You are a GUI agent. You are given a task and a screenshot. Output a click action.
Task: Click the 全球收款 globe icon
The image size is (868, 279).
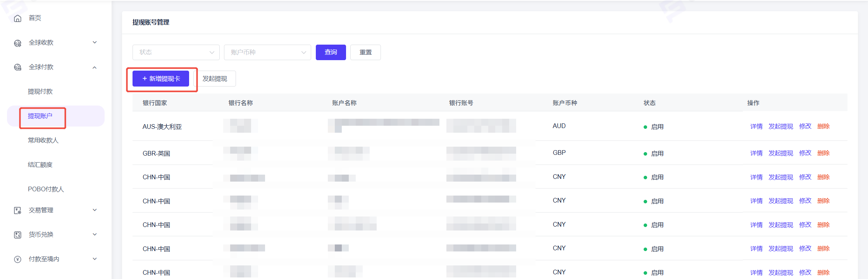point(17,43)
